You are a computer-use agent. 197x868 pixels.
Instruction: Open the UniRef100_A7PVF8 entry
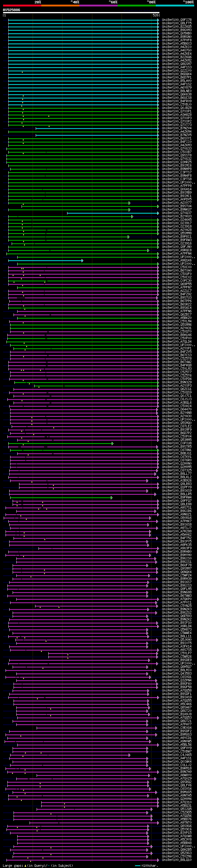[x=177, y=40]
